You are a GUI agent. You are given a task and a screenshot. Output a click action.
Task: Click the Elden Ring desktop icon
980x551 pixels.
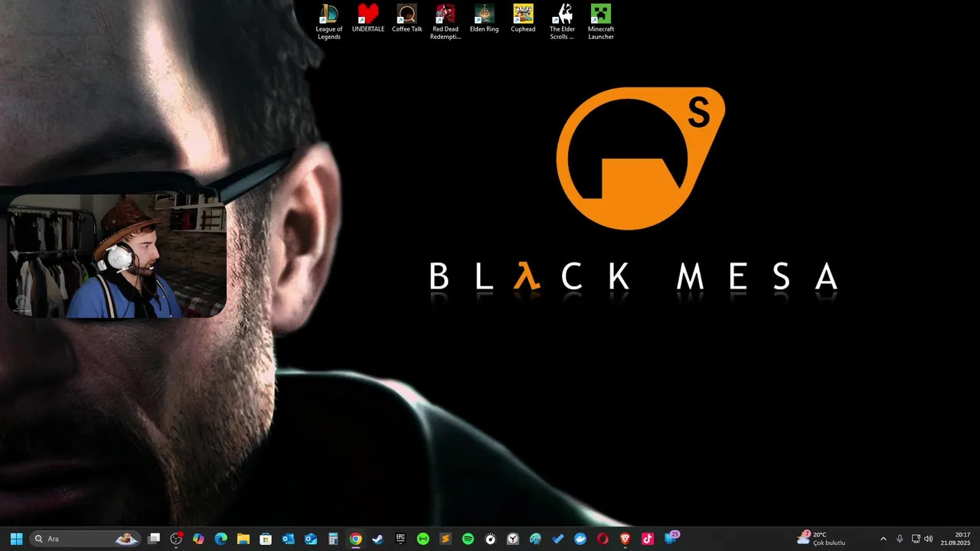tap(485, 18)
